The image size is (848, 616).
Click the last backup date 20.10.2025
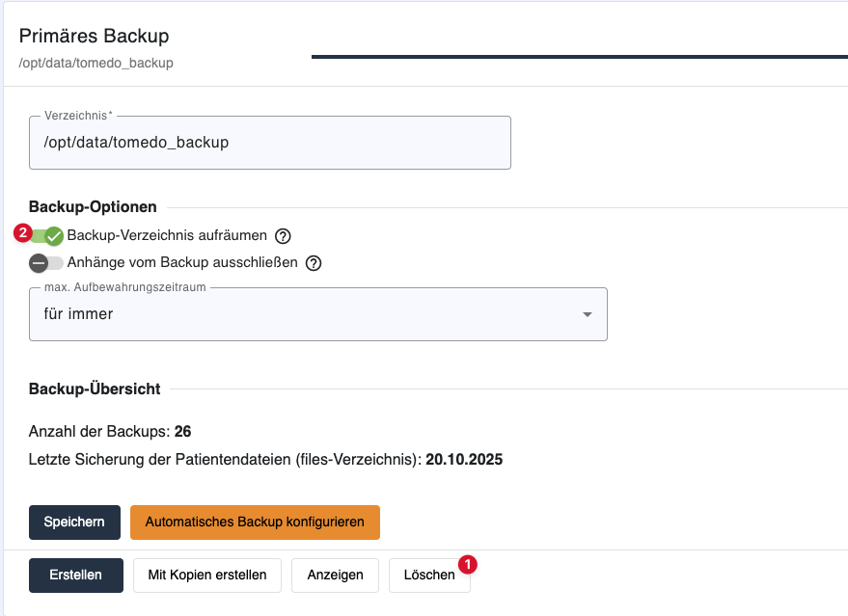(465, 460)
